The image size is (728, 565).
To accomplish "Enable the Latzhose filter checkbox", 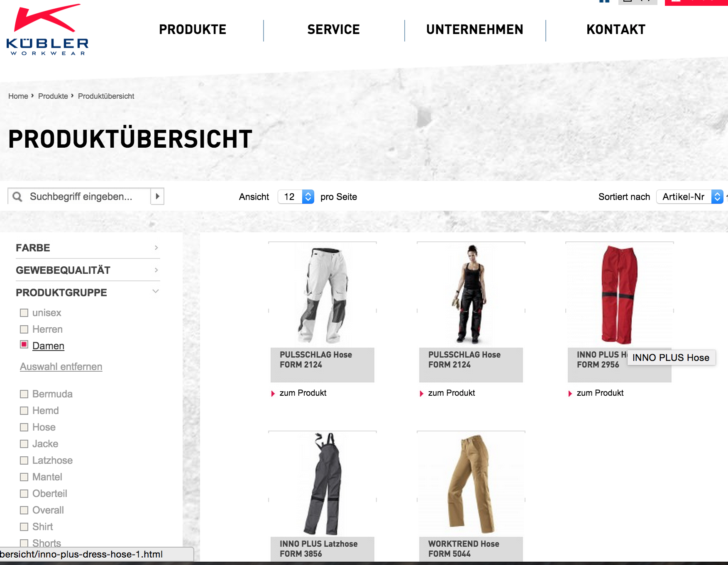I will 24,460.
